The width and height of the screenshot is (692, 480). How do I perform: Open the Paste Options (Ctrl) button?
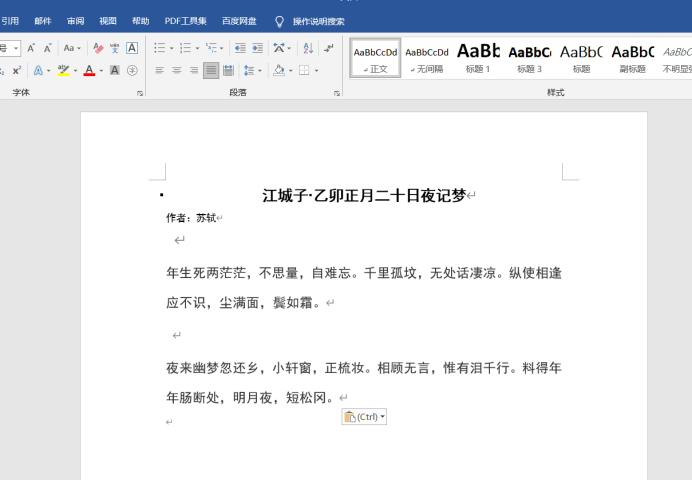pos(364,416)
